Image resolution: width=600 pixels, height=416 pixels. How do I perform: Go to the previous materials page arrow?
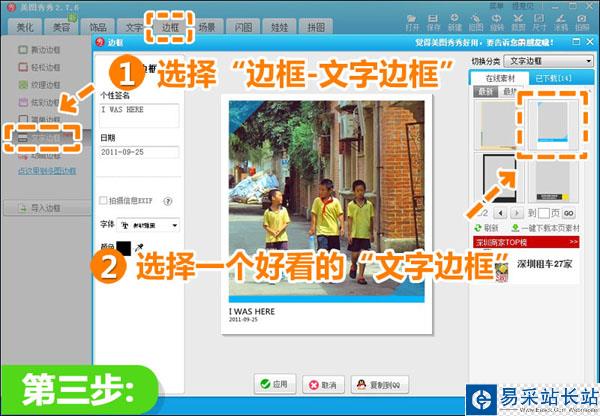501,213
